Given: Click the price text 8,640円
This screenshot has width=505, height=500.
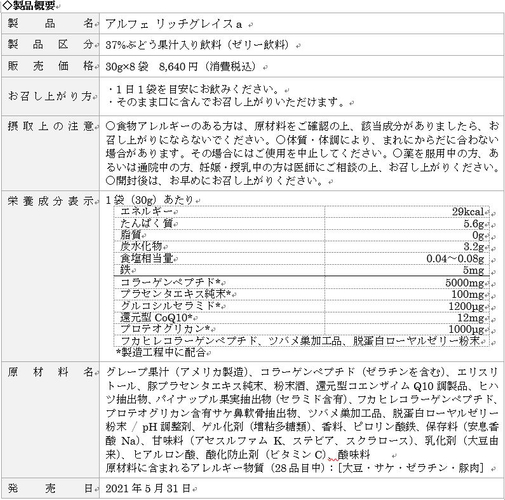Looking at the screenshot, I should [178, 67].
